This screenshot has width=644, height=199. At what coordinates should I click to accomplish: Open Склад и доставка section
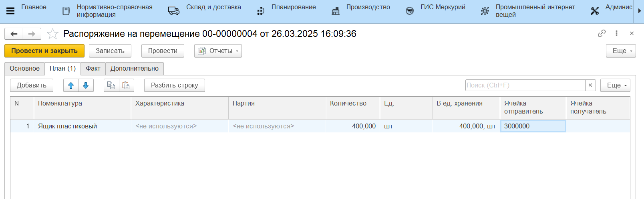(x=213, y=7)
